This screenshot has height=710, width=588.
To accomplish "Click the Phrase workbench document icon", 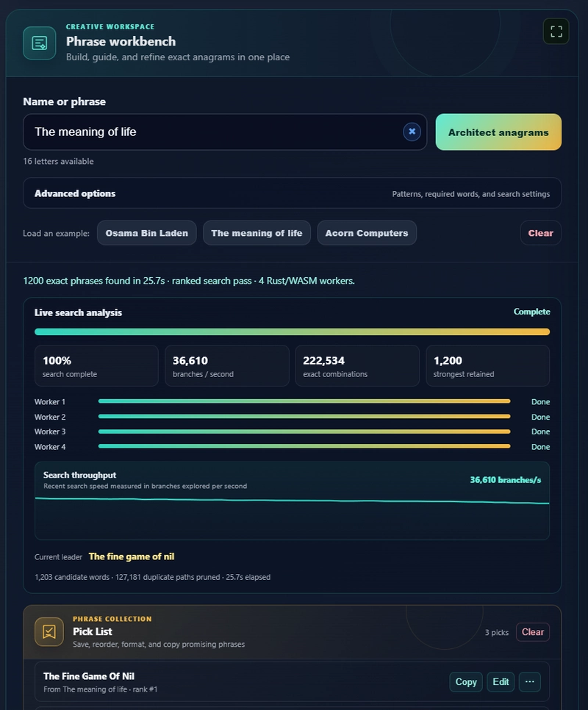I will click(40, 43).
